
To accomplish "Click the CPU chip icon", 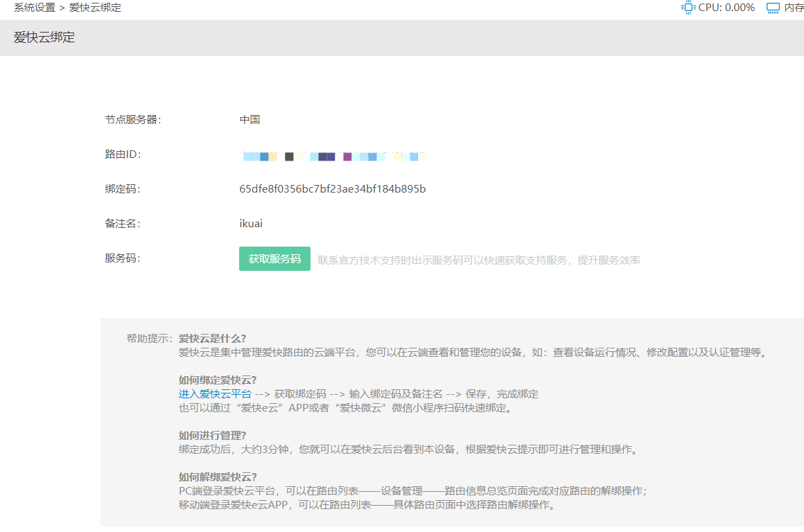I will [688, 8].
